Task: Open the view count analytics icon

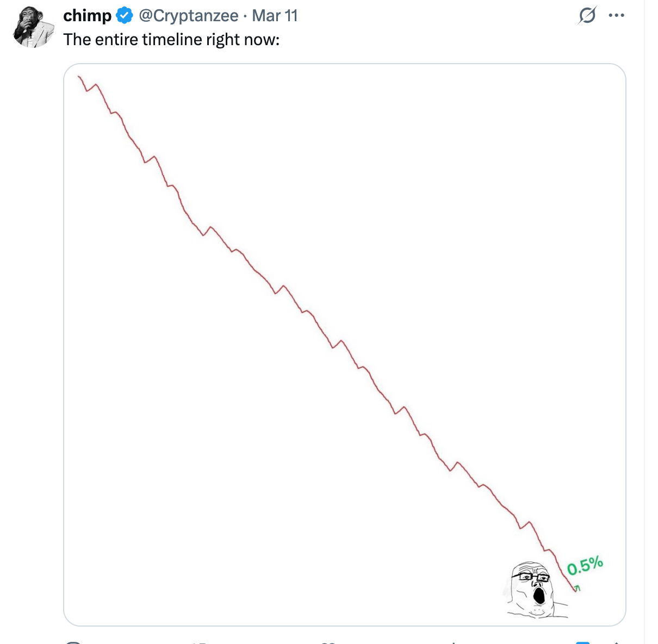Action: (x=454, y=642)
